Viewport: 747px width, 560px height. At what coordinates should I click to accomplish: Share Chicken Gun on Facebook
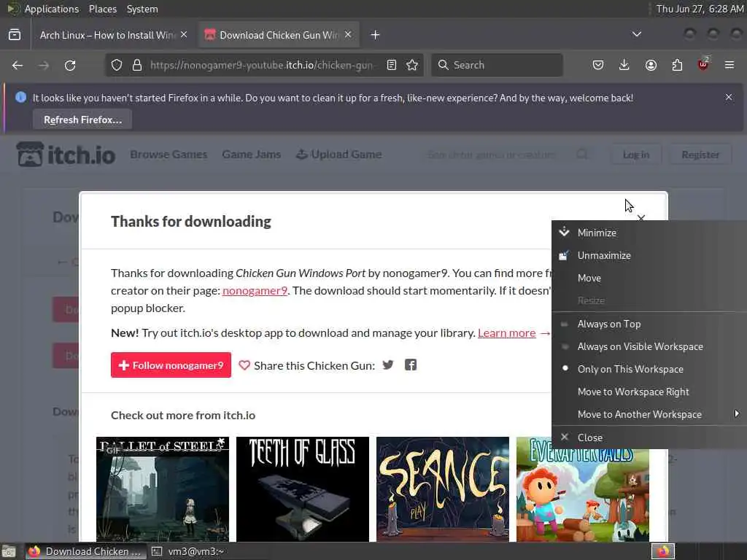(x=411, y=365)
